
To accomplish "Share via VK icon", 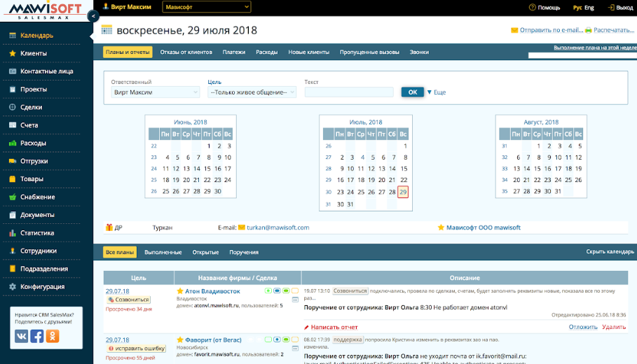I will (22, 336).
